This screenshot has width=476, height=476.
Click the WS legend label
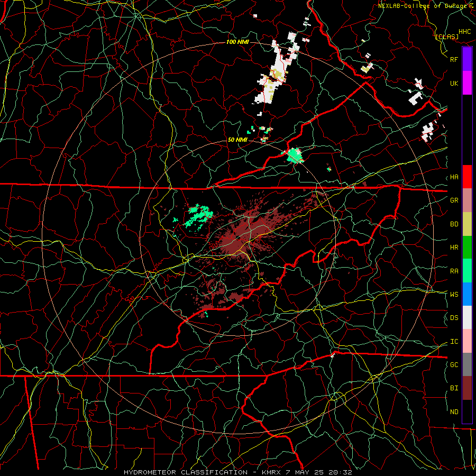[454, 294]
